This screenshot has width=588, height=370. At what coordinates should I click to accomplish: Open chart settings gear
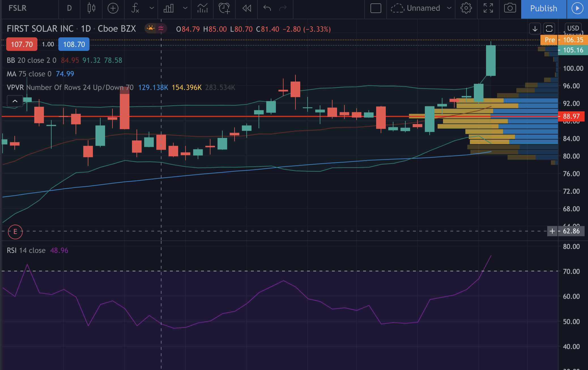pos(466,8)
